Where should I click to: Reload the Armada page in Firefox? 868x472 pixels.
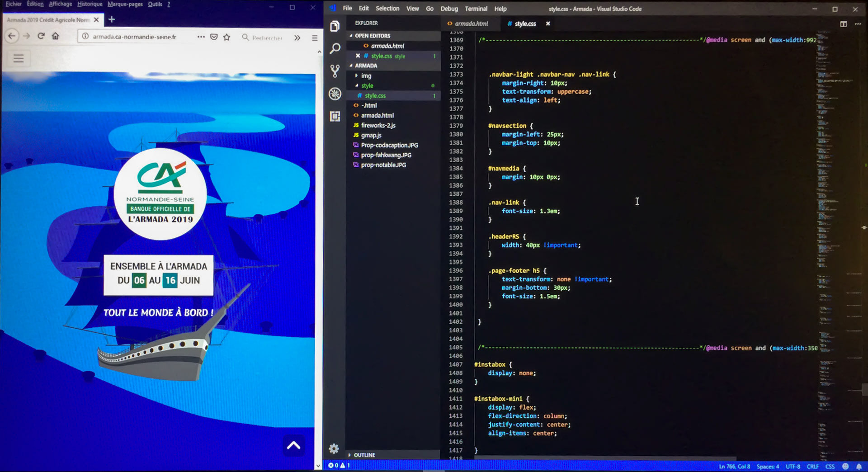41,36
